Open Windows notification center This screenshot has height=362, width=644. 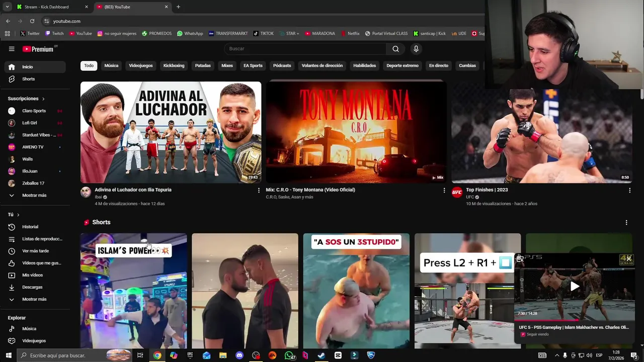click(x=634, y=355)
